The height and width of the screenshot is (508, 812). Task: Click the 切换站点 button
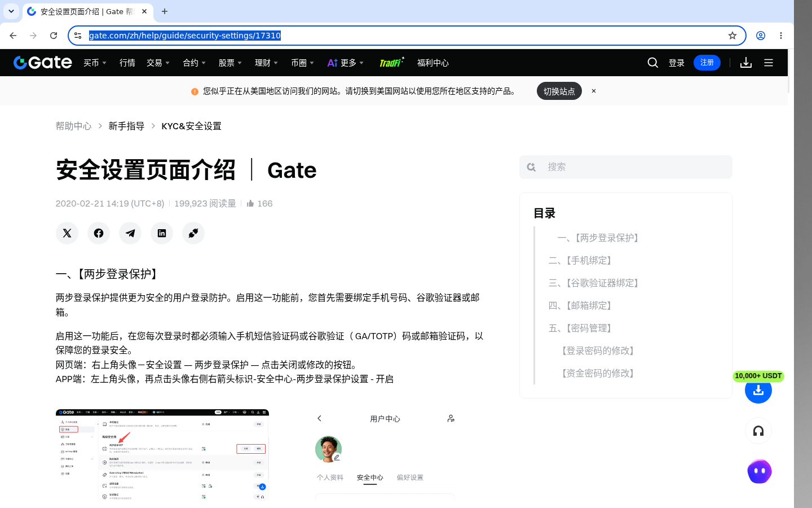[559, 91]
